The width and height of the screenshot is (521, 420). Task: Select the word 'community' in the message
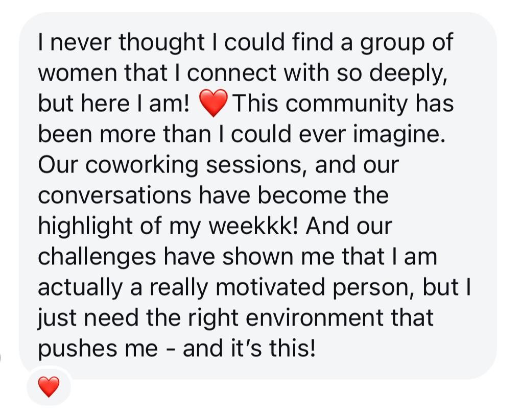pyautogui.click(x=346, y=104)
